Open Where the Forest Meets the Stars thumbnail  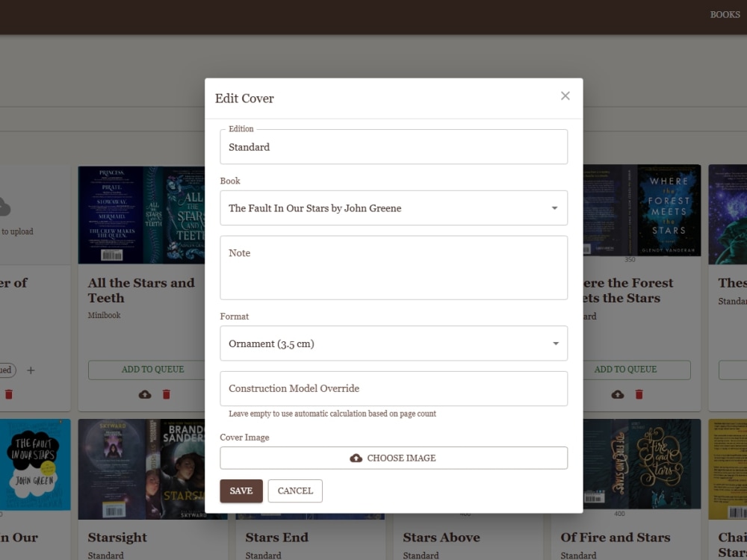pos(642,210)
